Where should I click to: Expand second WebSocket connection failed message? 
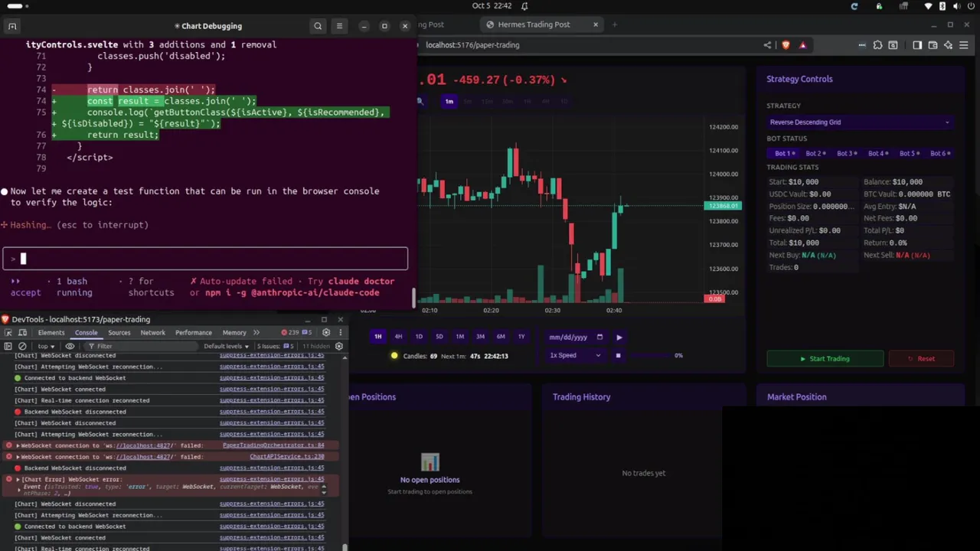tap(18, 457)
